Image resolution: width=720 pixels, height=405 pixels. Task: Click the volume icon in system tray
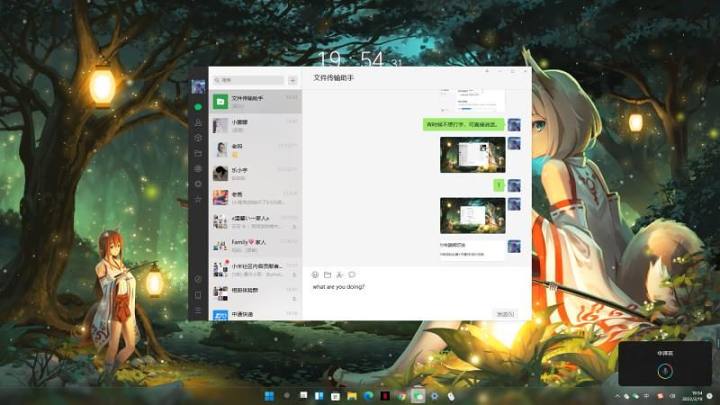pos(672,396)
